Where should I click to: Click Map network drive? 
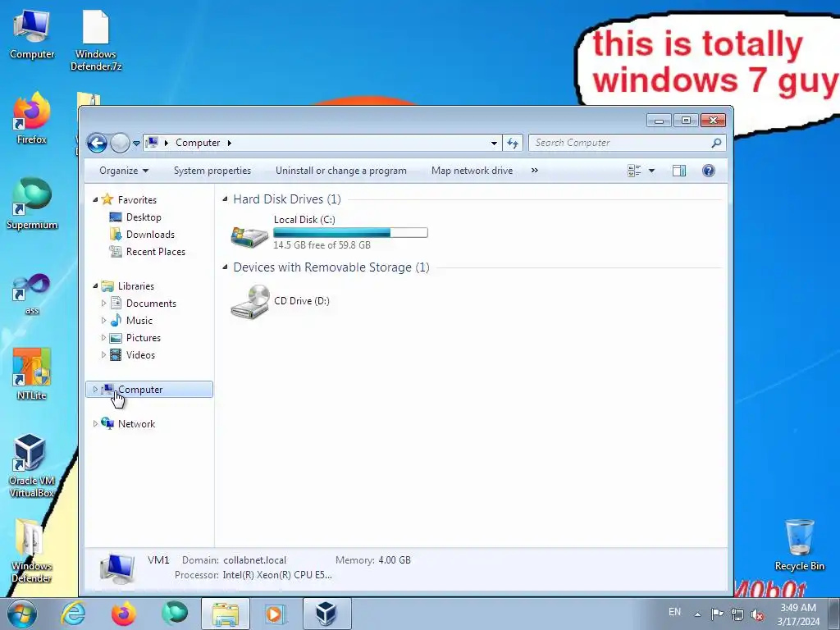472,171
